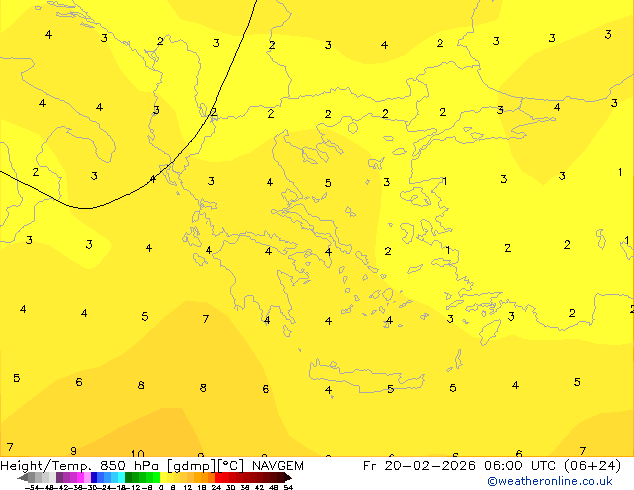Pick the dark blue swatch in the scale
The image size is (634, 490).
click(94, 478)
